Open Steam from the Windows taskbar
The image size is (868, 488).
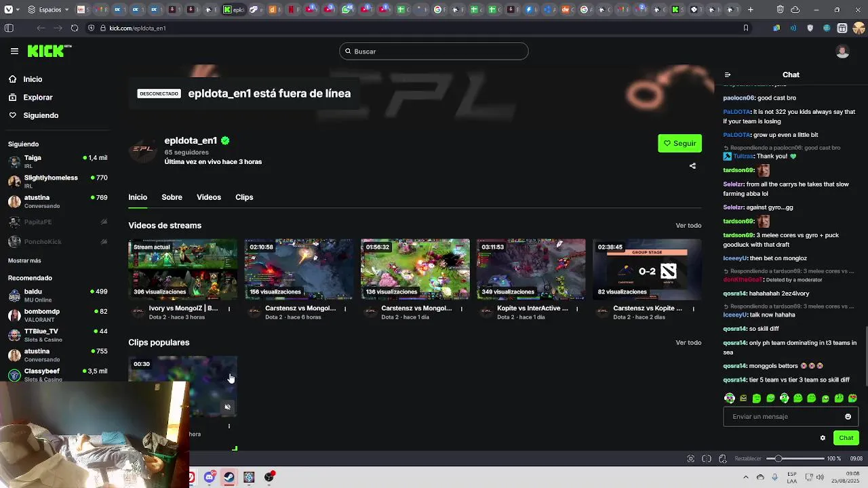(x=229, y=477)
